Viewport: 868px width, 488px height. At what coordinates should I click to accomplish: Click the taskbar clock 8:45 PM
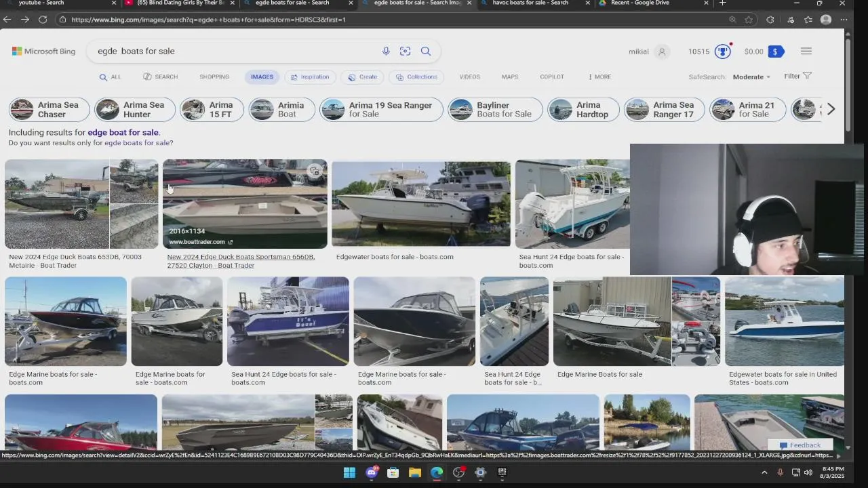click(x=833, y=469)
